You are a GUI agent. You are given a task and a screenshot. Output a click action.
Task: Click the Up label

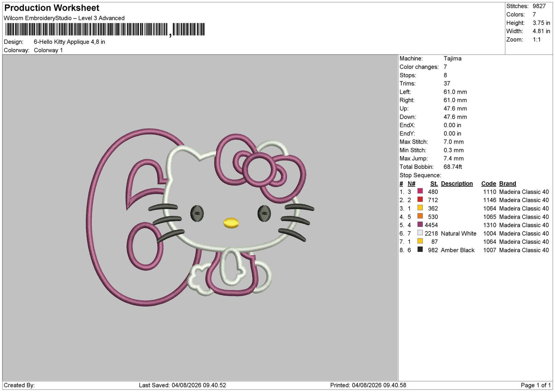point(404,109)
